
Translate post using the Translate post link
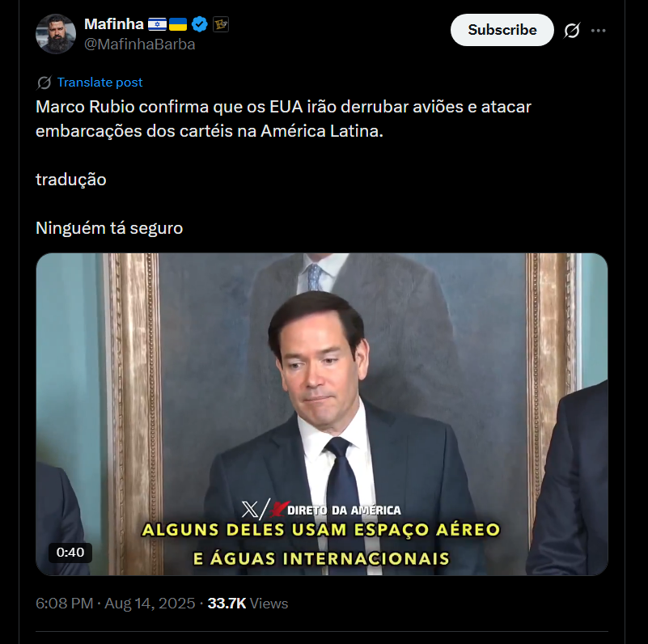coord(100,83)
